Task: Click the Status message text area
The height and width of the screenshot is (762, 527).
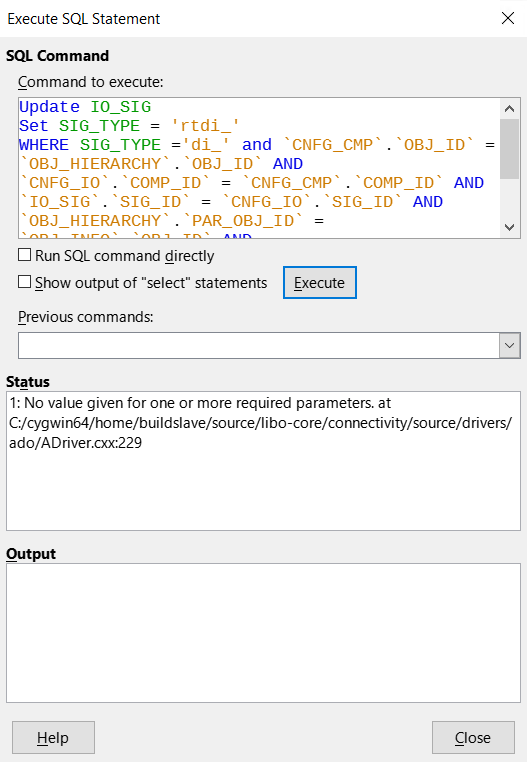Action: coord(263,461)
